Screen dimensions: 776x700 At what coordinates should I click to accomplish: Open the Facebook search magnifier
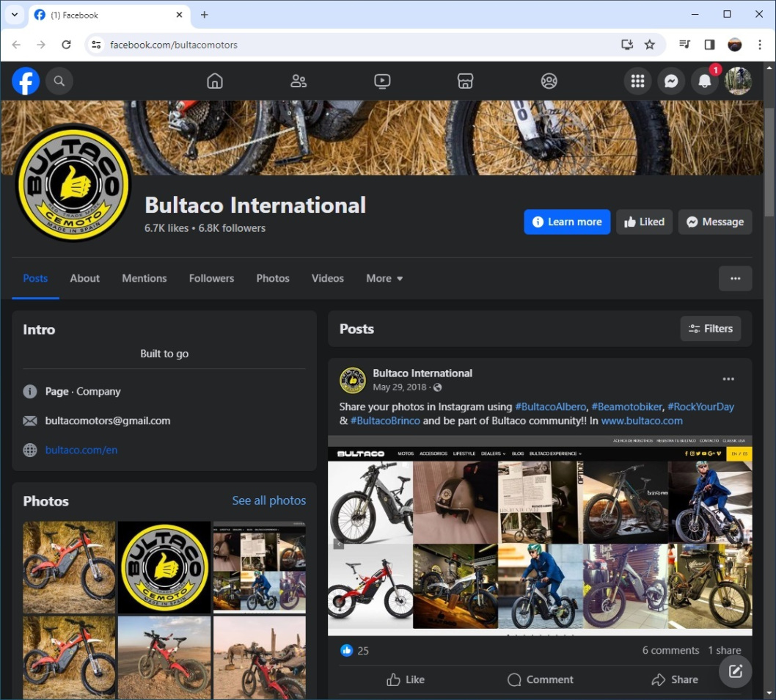tap(59, 81)
